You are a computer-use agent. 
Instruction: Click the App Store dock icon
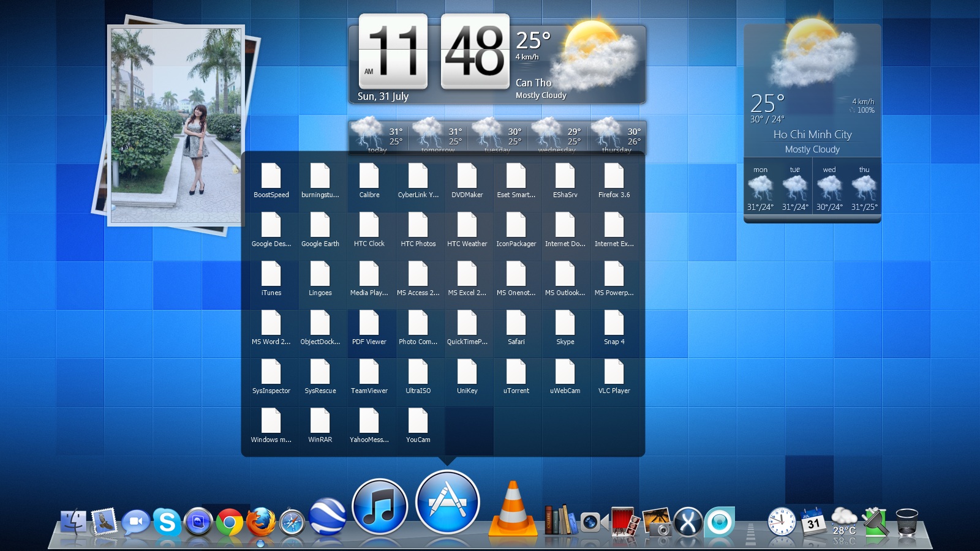click(447, 503)
